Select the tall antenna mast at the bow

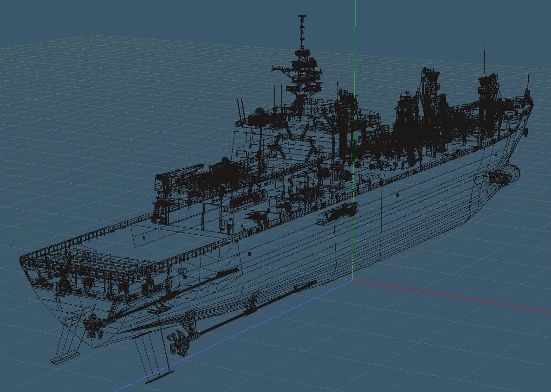click(485, 60)
